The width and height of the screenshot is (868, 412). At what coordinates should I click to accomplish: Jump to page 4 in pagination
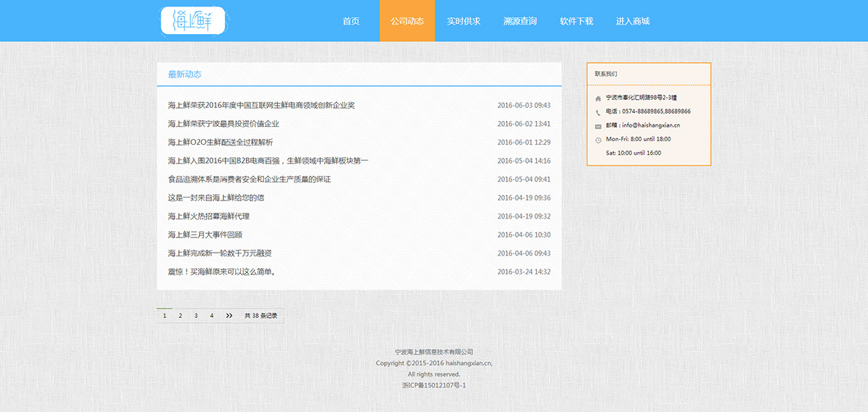click(212, 316)
